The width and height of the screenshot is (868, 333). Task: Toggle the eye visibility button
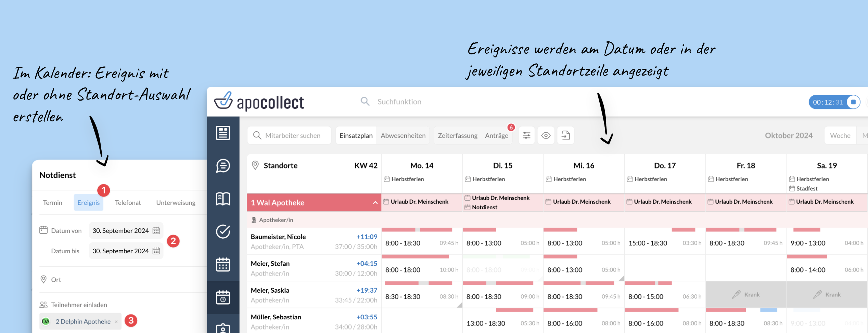click(546, 135)
